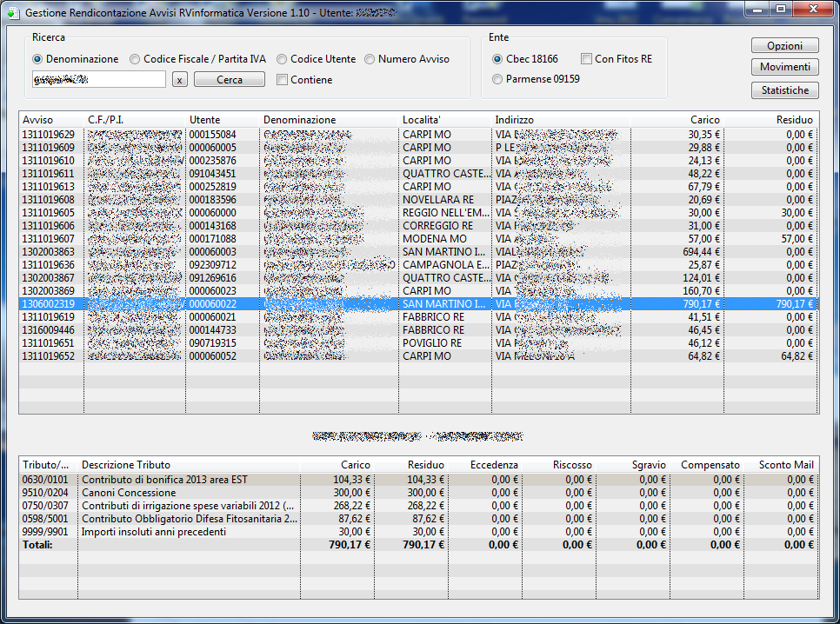Run the search with Cerca

[x=230, y=79]
